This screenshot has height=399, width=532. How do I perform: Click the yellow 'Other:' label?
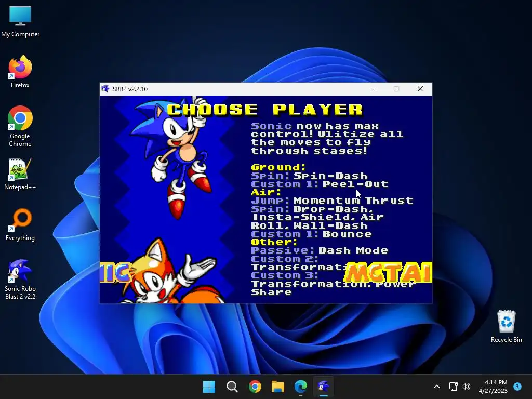[274, 242]
